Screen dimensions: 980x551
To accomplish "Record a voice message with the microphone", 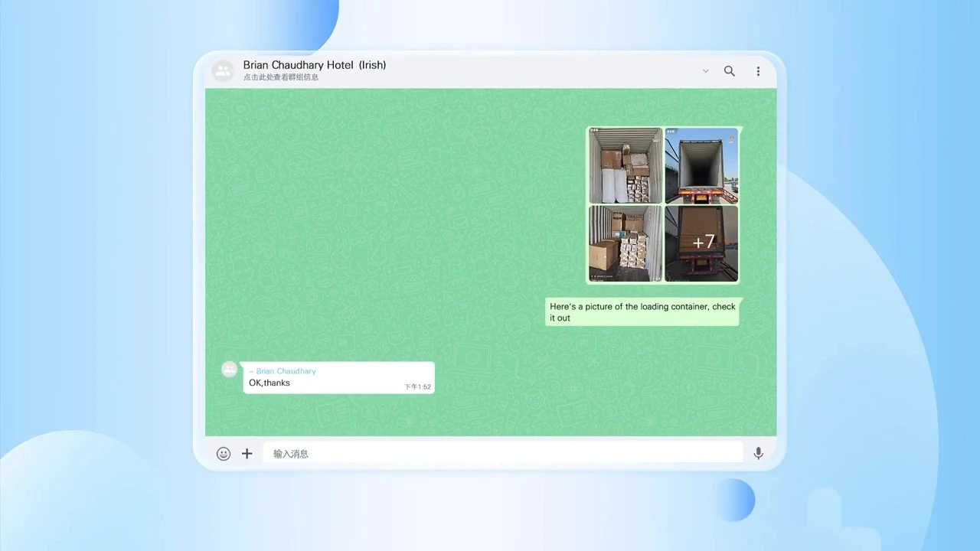I will [758, 454].
